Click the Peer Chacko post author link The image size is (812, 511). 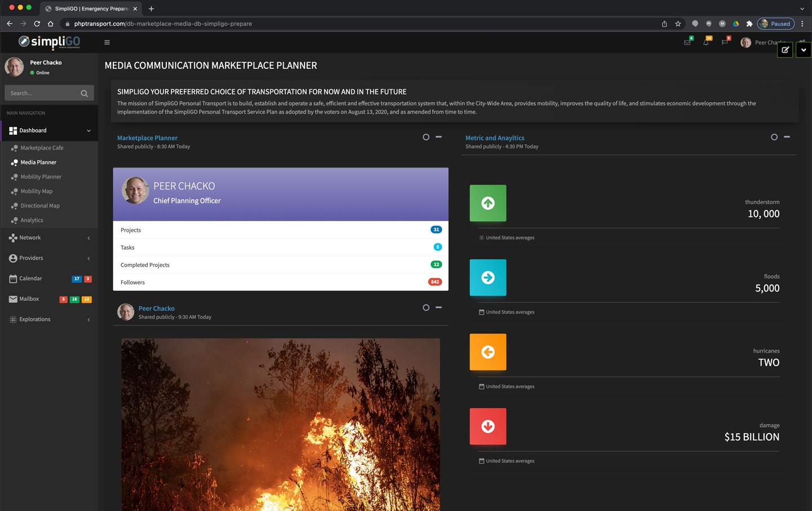[x=157, y=309]
